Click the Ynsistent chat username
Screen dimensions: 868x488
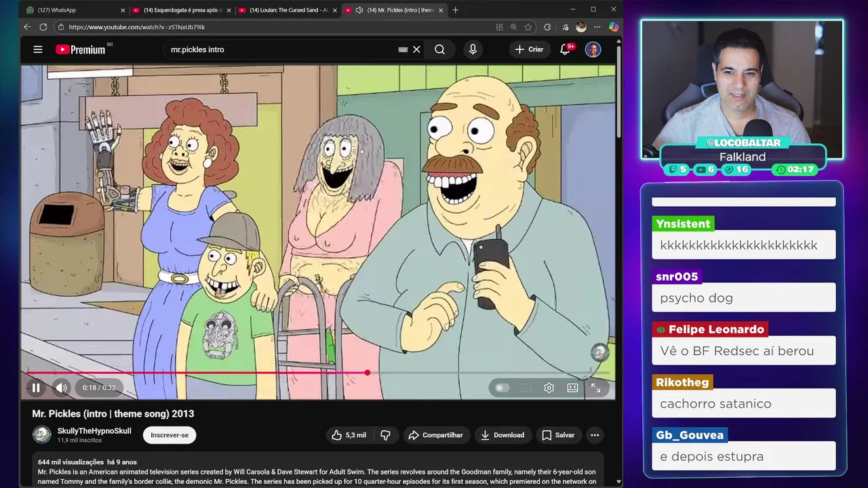click(683, 224)
